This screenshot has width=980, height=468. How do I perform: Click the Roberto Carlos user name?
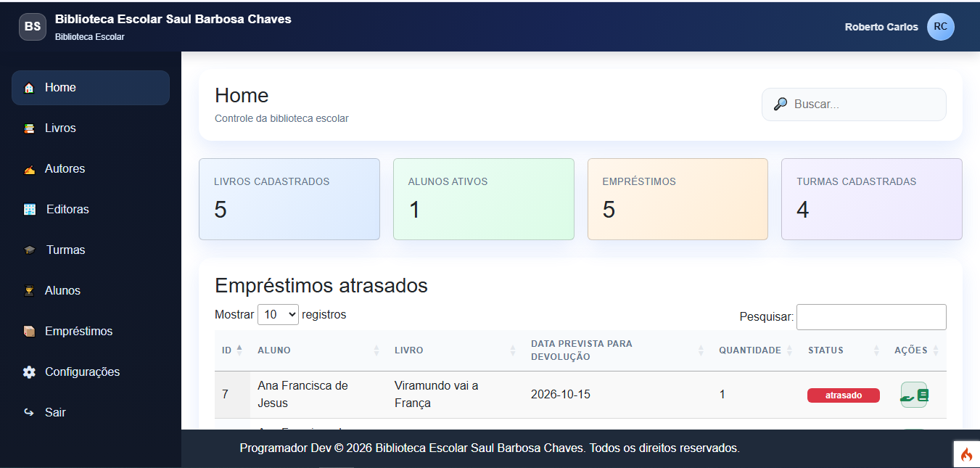[881, 27]
